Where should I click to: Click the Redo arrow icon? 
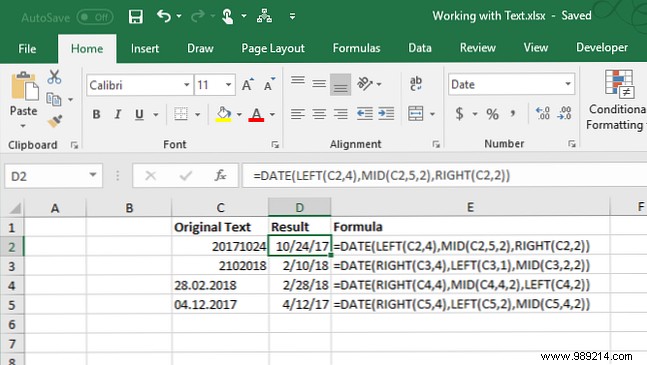(198, 16)
